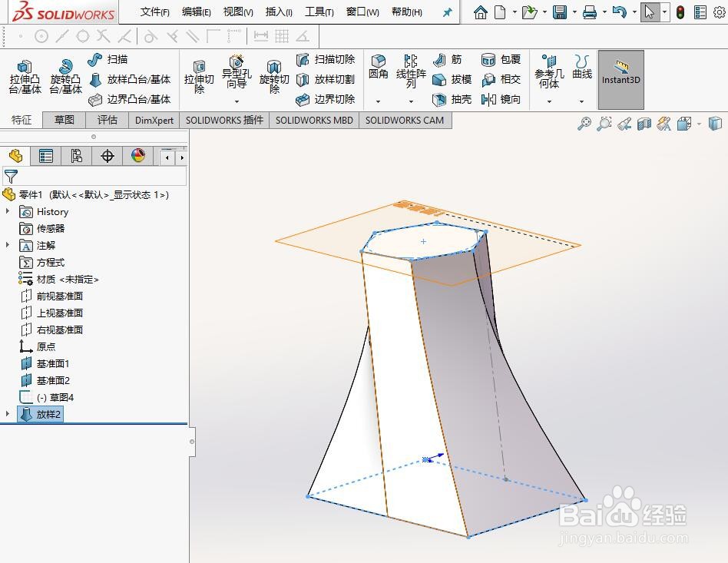Open the DimXpertManager tab

(x=108, y=156)
